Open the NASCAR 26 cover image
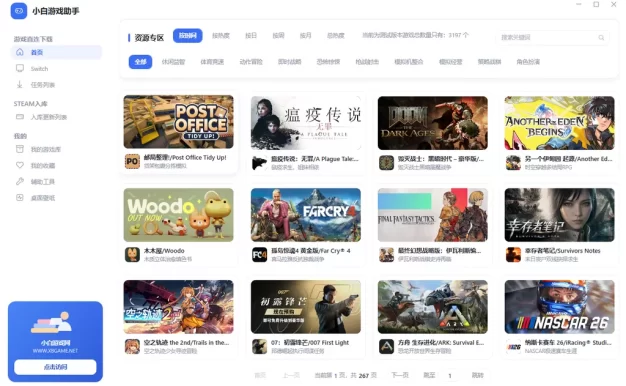 [560, 307]
